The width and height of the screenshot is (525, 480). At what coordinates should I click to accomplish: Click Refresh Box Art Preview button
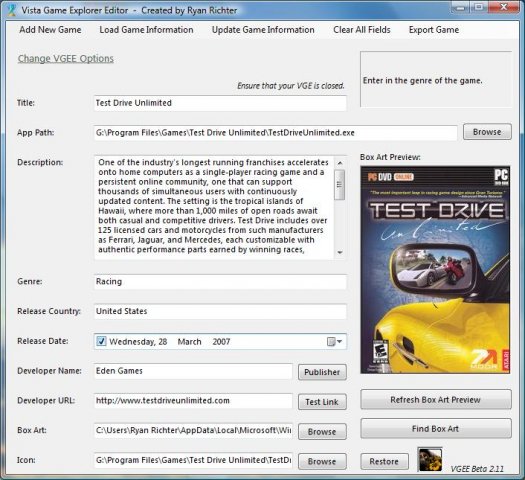pos(436,400)
